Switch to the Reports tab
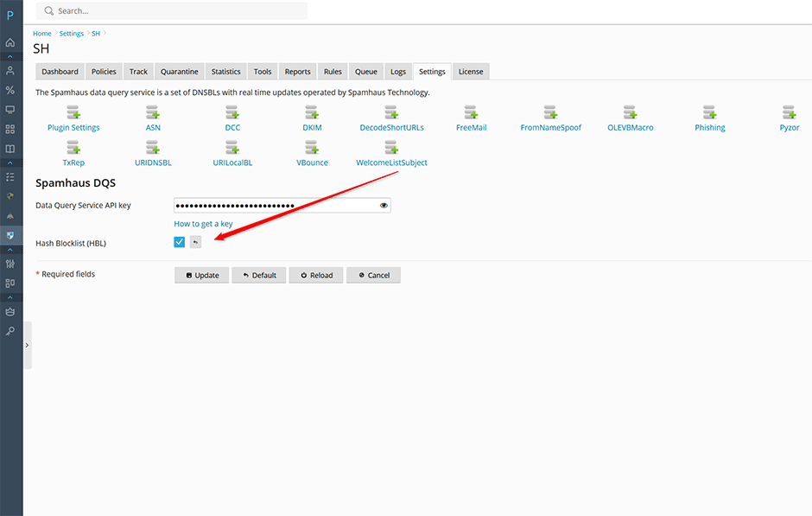 pyautogui.click(x=298, y=72)
